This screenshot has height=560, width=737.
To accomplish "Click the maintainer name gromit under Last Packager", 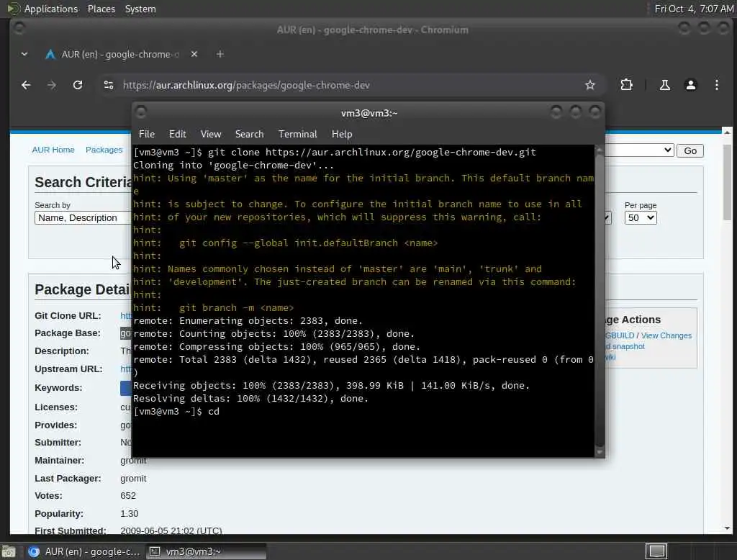I will [x=133, y=478].
